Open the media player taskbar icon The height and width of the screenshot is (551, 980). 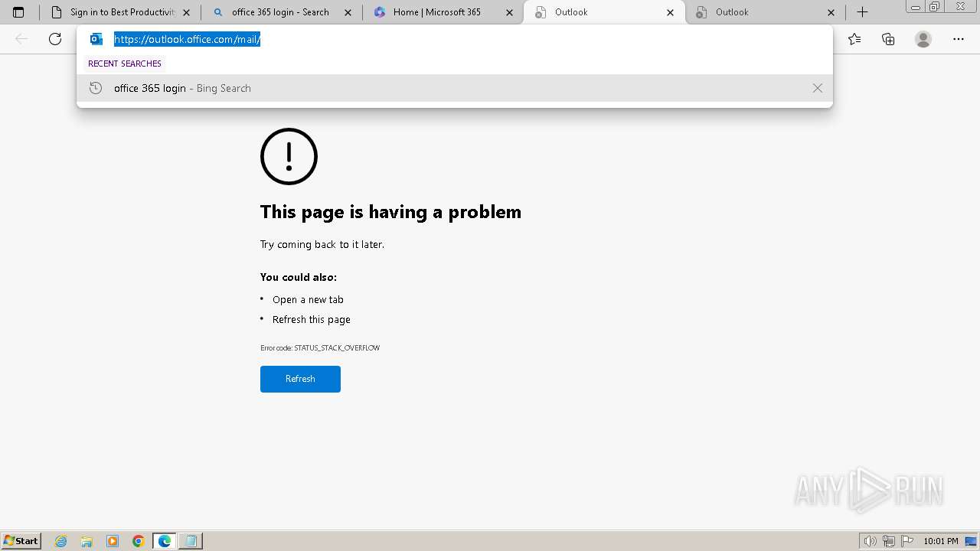[x=113, y=541]
